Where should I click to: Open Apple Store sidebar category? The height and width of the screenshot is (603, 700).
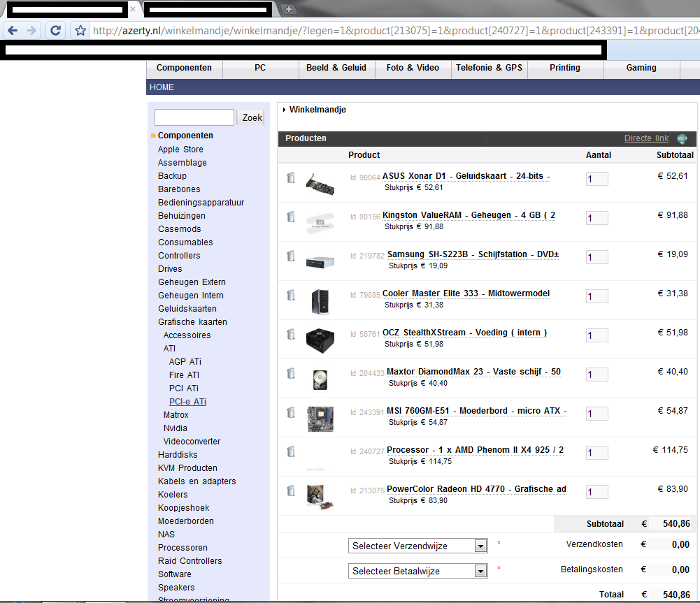click(x=180, y=150)
